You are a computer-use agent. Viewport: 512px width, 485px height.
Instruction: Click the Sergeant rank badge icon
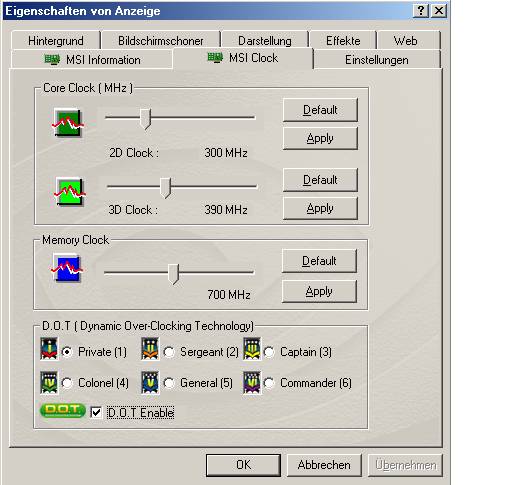150,349
